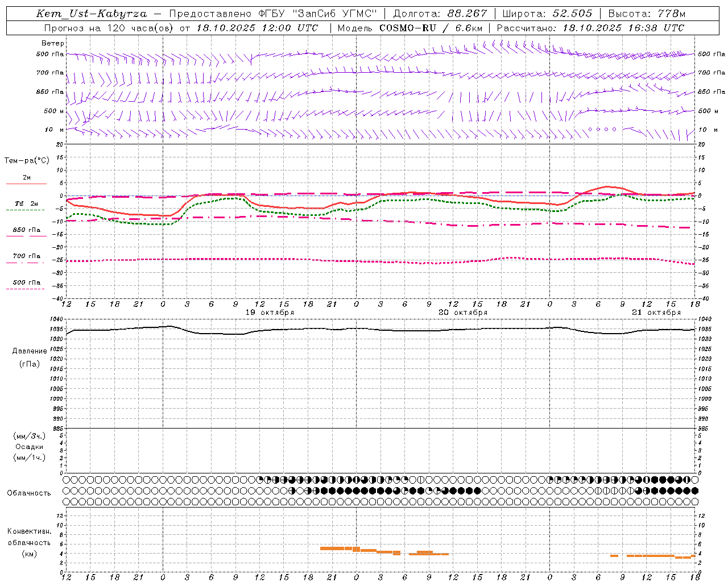Image resolution: width=728 pixels, height=582 pixels.
Task: Click the 700 гПа wind level label at right edge
Action: tap(712, 73)
